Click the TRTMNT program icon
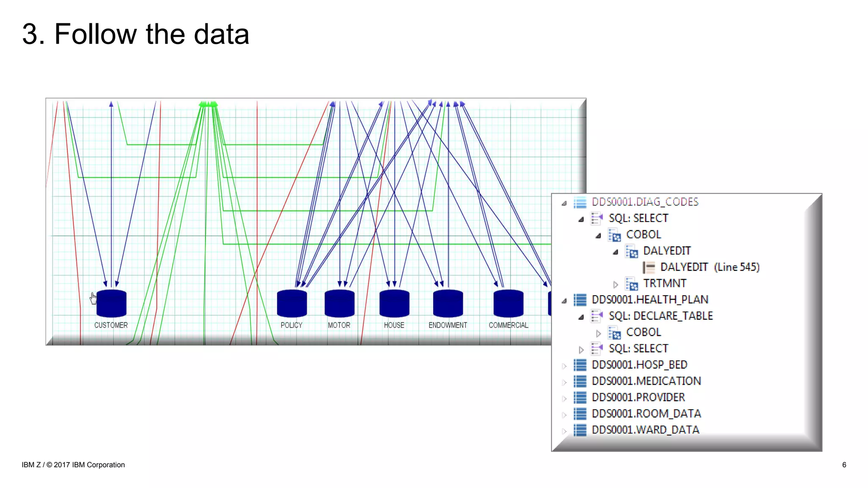This screenshot has width=868, height=488. pyautogui.click(x=632, y=284)
